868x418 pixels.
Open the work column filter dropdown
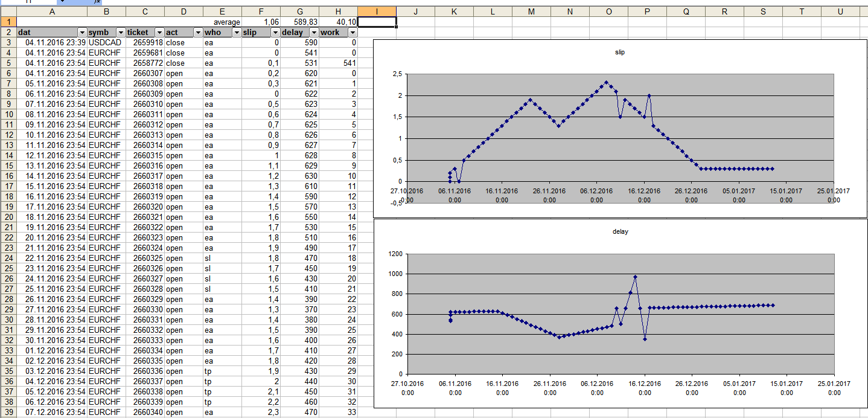point(353,33)
